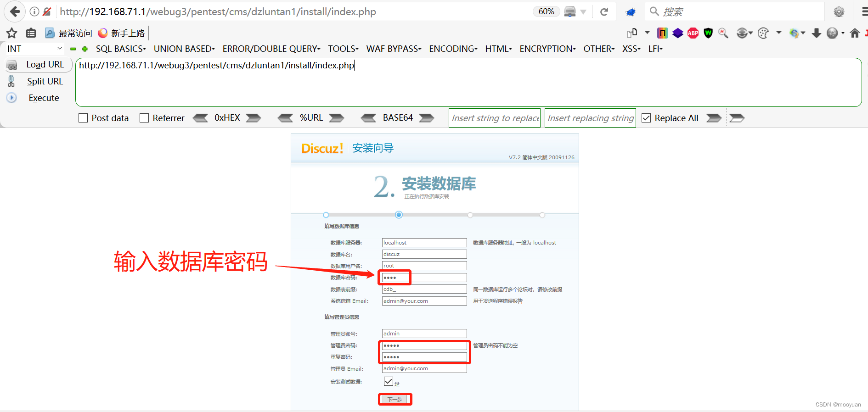Open the TOOLS menu
The image size is (868, 412).
tap(343, 49)
